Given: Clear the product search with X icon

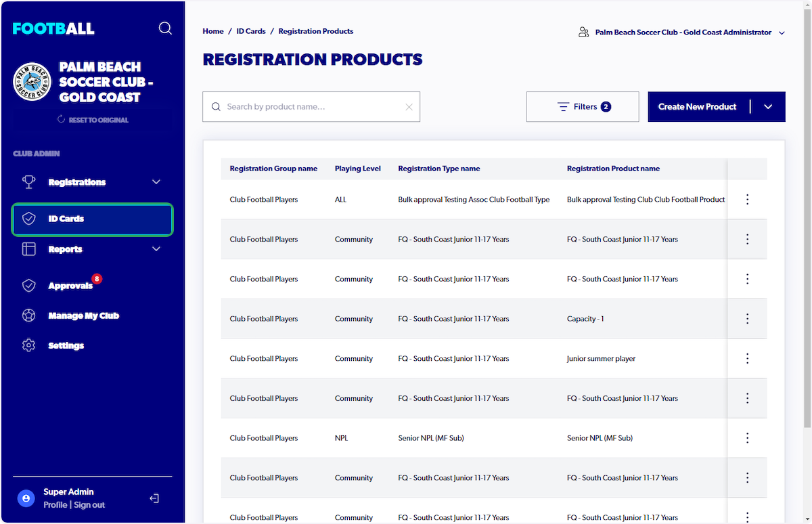Looking at the screenshot, I should [409, 107].
